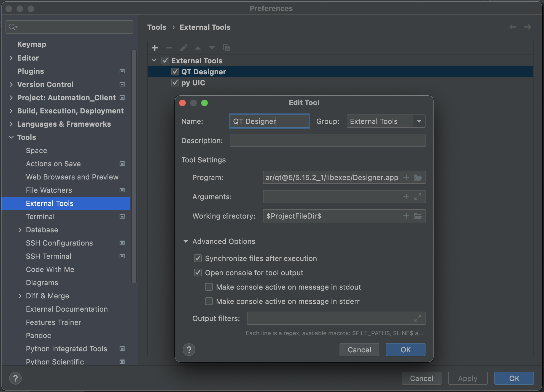Add a new external tool with plus icon
The width and height of the screenshot is (544, 392).
coord(155,48)
